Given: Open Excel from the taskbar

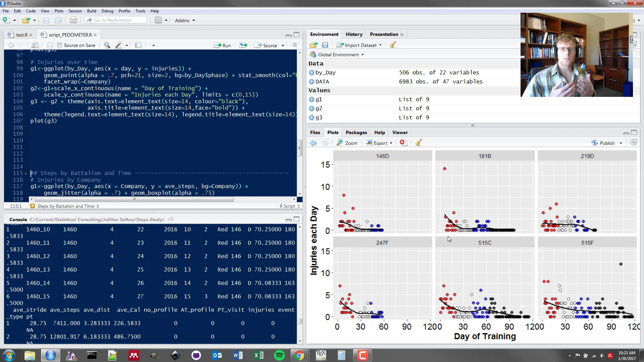Looking at the screenshot, I should pyautogui.click(x=259, y=355).
